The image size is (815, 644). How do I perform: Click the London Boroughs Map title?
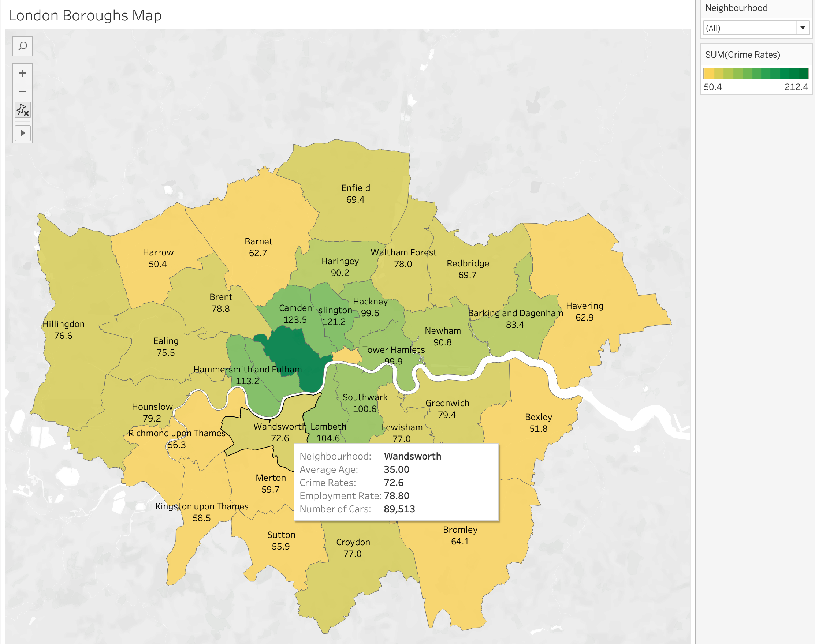(x=85, y=15)
